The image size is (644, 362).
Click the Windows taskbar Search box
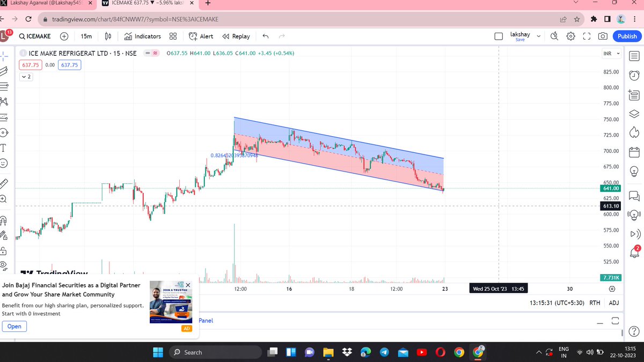pos(215,352)
